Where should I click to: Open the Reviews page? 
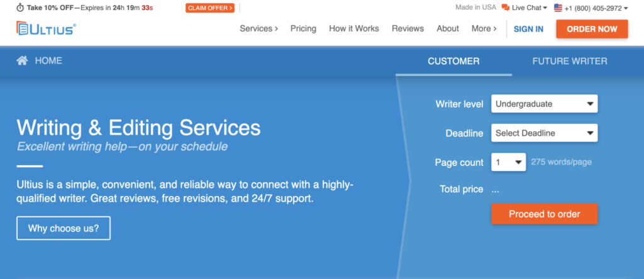point(408,29)
